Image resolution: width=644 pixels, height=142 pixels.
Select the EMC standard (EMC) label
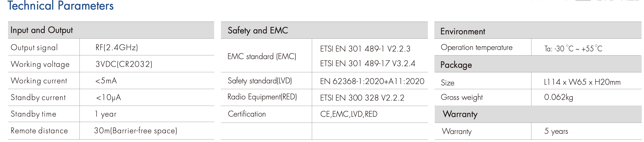(x=262, y=56)
